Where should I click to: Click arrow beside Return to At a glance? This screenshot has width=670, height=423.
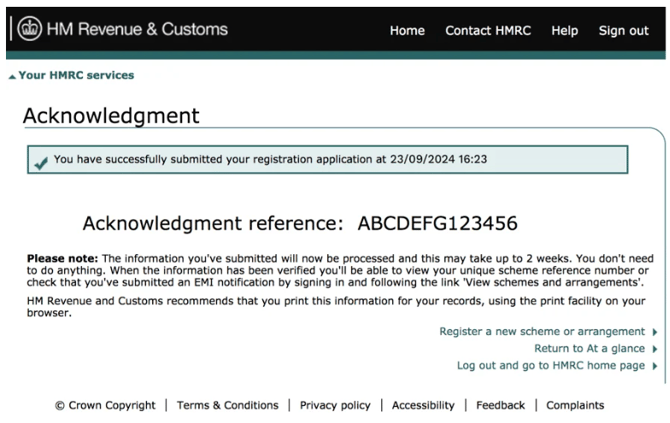655,349
